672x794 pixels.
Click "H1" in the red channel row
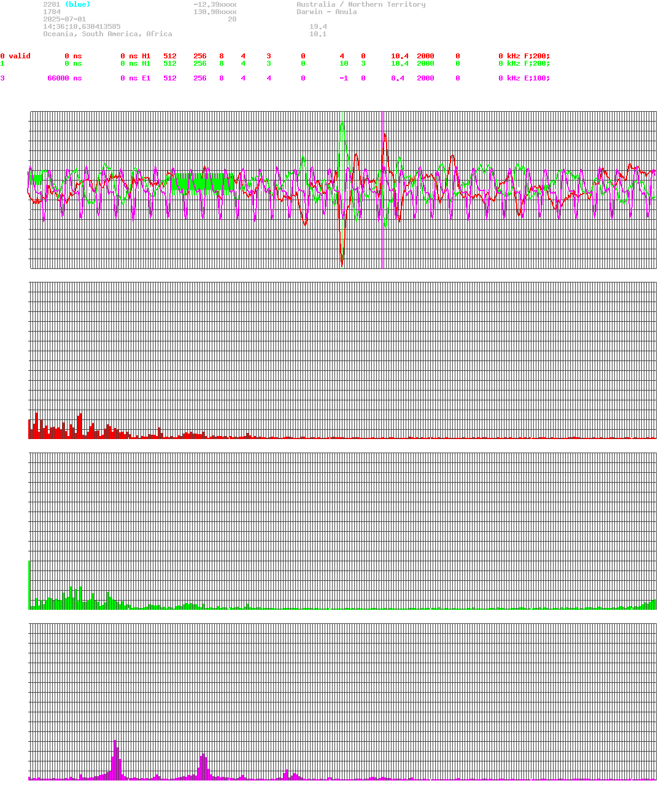pos(146,56)
